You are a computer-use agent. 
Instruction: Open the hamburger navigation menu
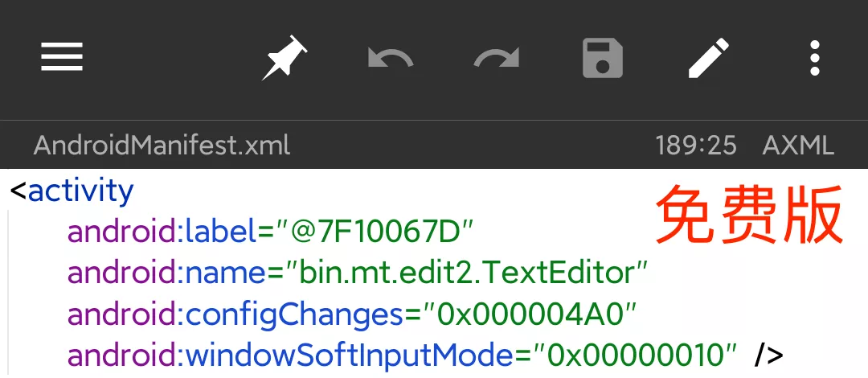click(x=62, y=57)
